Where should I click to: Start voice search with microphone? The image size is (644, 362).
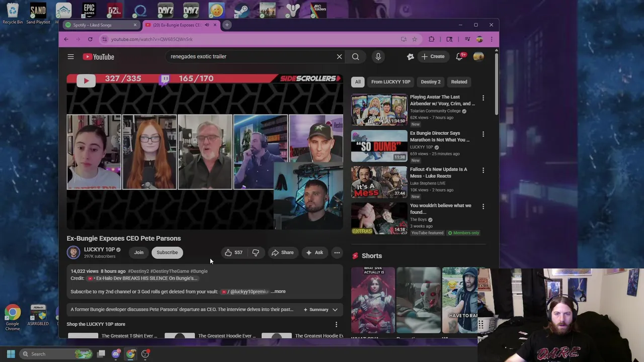(x=378, y=57)
